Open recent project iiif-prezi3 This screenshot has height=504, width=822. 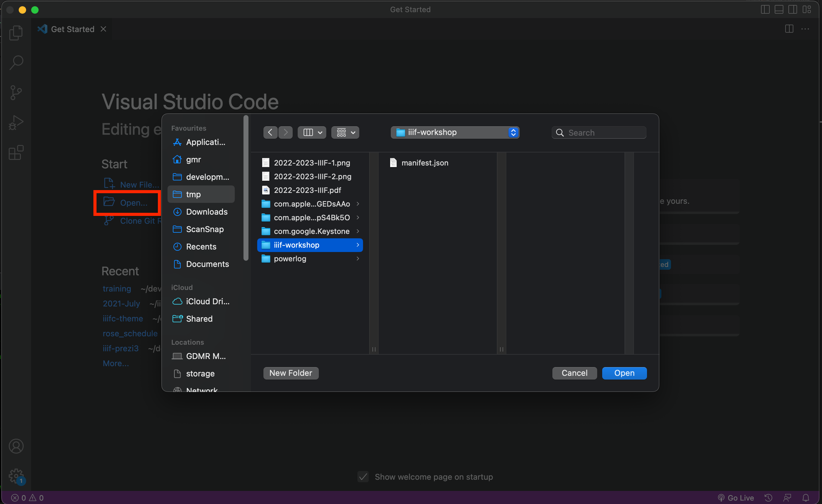(x=120, y=348)
